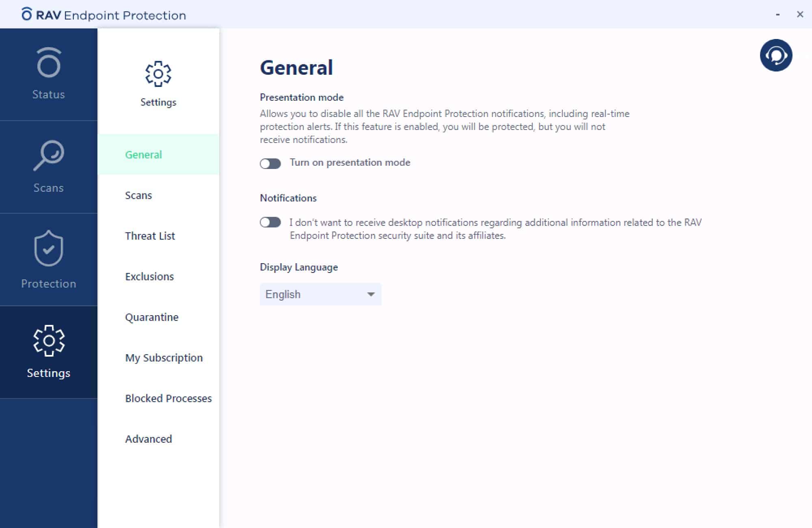Open the Scans settings submenu item
Viewport: 812px width, 528px height.
(x=158, y=195)
